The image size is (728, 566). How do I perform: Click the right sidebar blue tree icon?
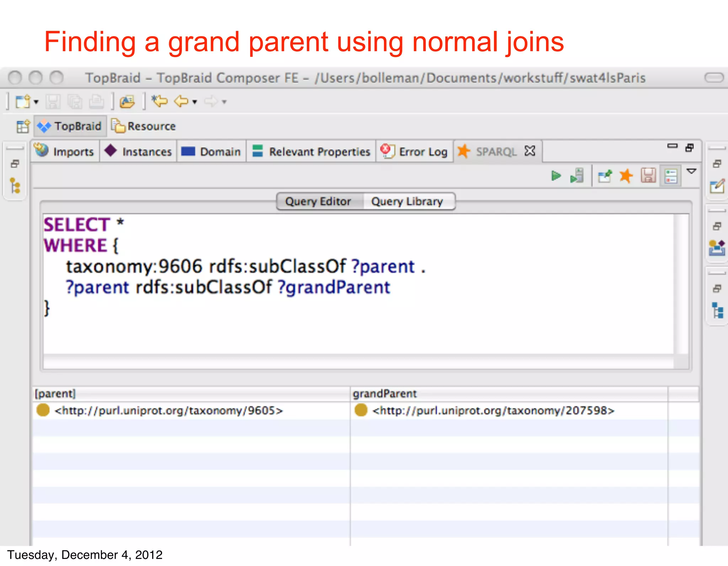click(x=718, y=311)
